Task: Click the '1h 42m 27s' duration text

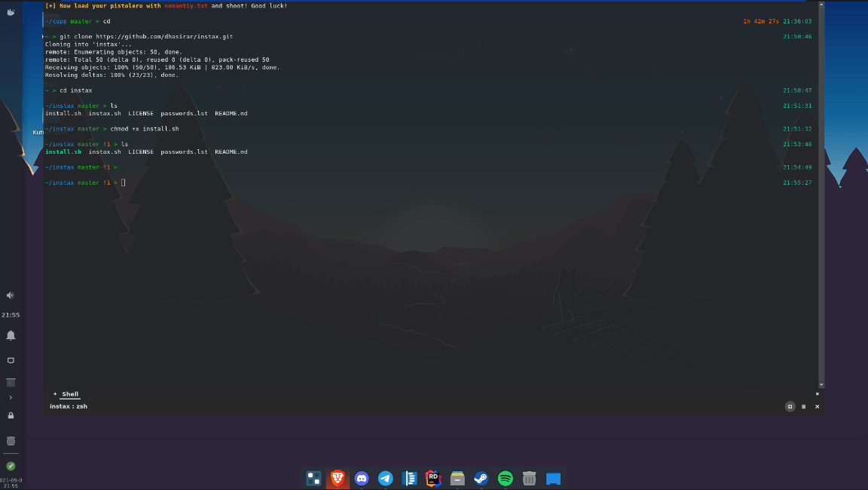Action: tap(761, 22)
